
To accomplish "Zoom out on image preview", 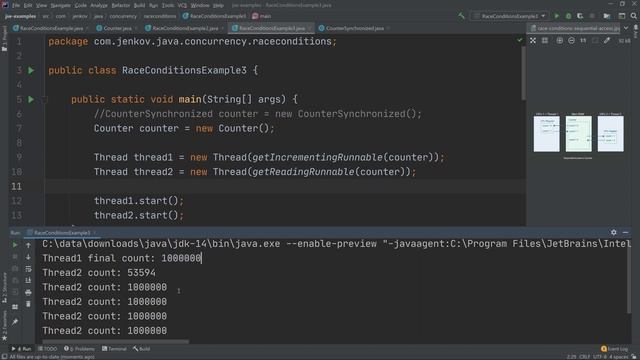I will pos(571,40).
